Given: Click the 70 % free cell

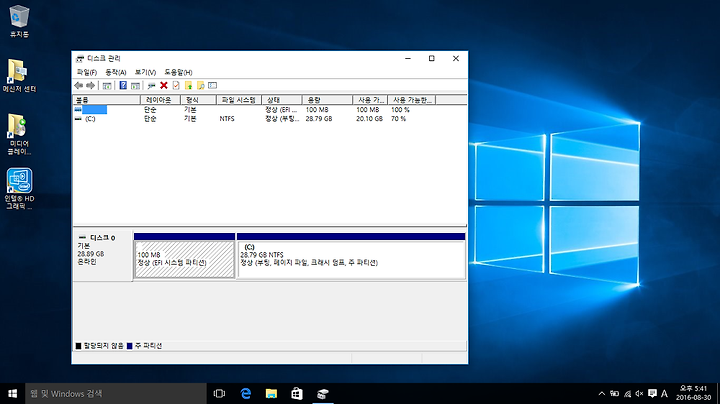Looking at the screenshot, I should point(398,118).
